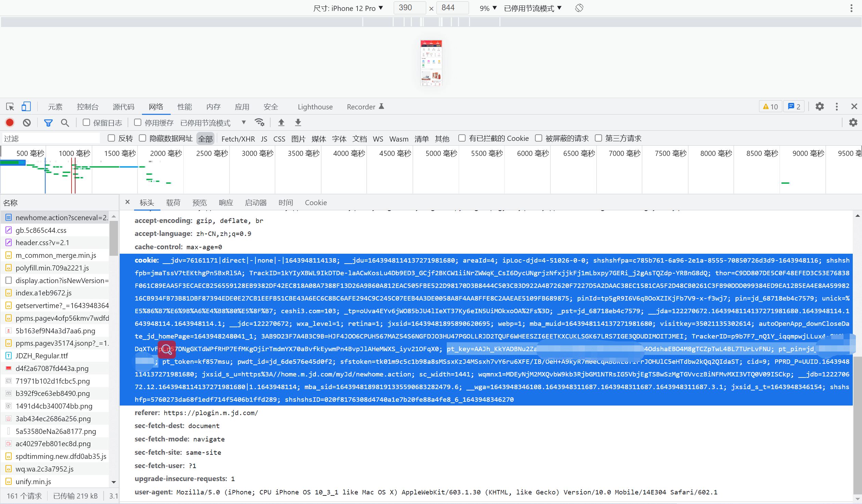Image resolution: width=862 pixels, height=504 pixels.
Task: Stop recording network log with red button
Action: coord(10,122)
